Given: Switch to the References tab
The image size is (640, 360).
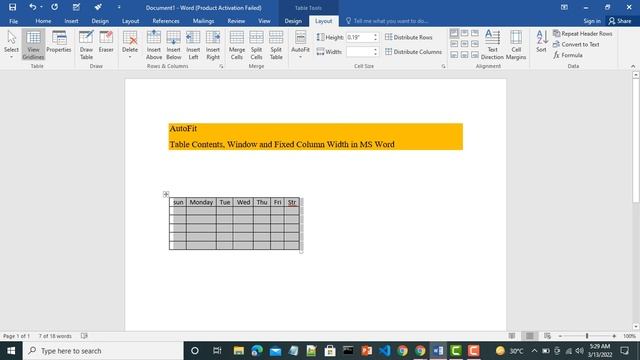Looking at the screenshot, I should click(166, 21).
